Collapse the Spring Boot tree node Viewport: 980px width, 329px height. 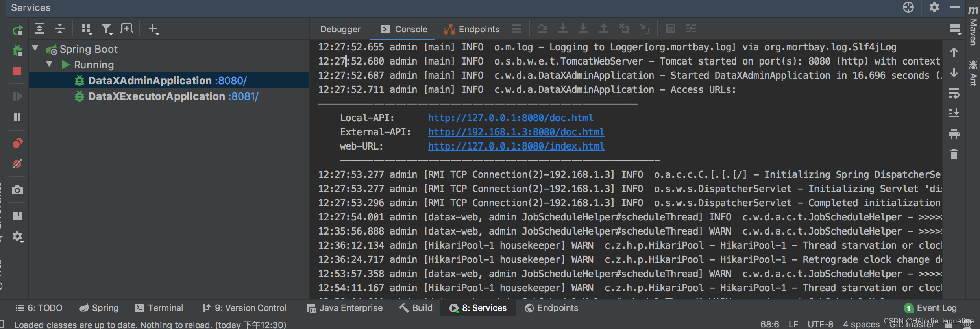coord(35,48)
